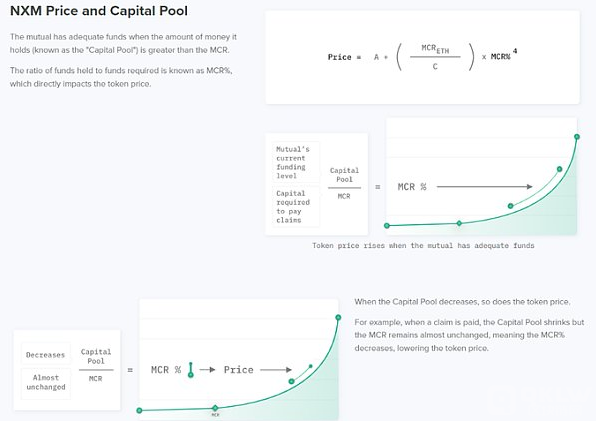Click the Capital Pool over MCR fraction

pos(344,183)
